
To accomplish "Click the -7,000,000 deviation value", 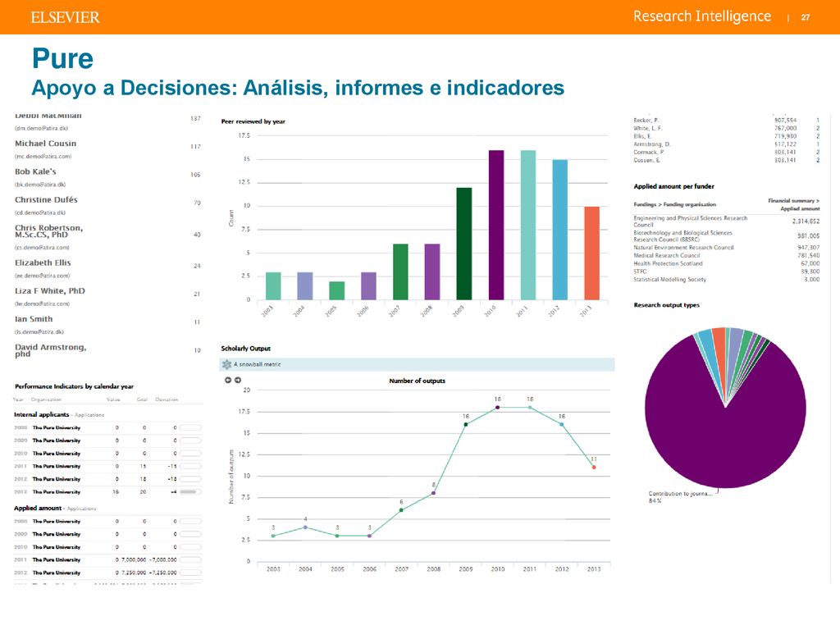I will [162, 559].
